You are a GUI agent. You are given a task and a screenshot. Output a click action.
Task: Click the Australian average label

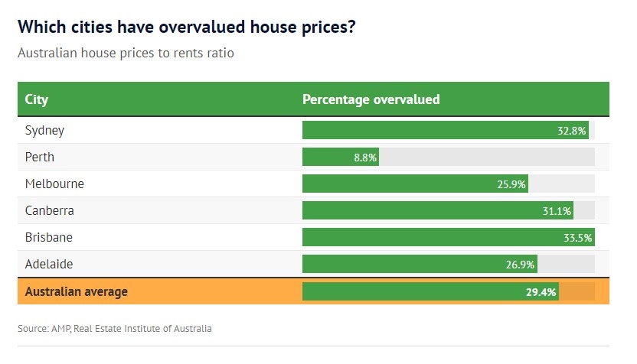click(76, 291)
